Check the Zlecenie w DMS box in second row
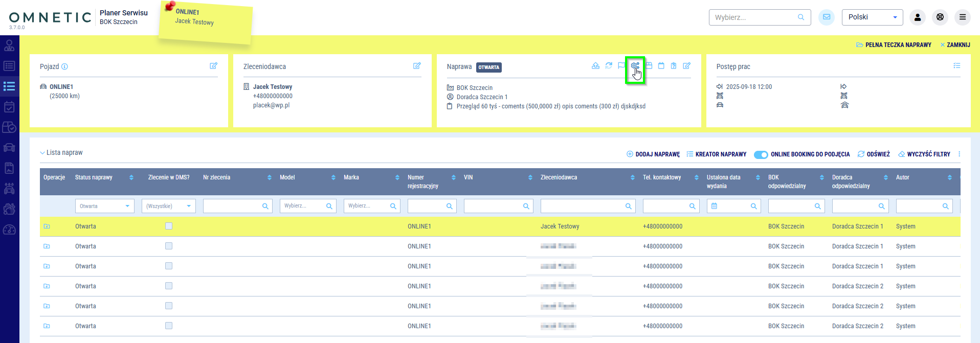The width and height of the screenshot is (980, 343). pyautogui.click(x=169, y=246)
